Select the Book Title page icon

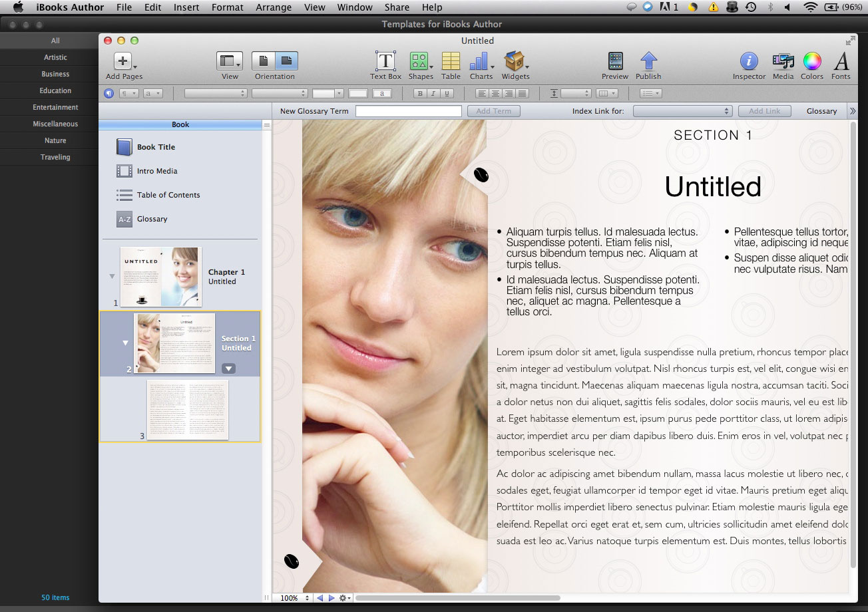[124, 147]
